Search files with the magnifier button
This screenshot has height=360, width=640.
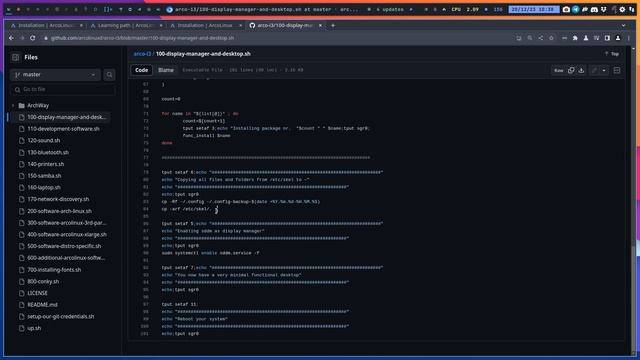(109, 75)
